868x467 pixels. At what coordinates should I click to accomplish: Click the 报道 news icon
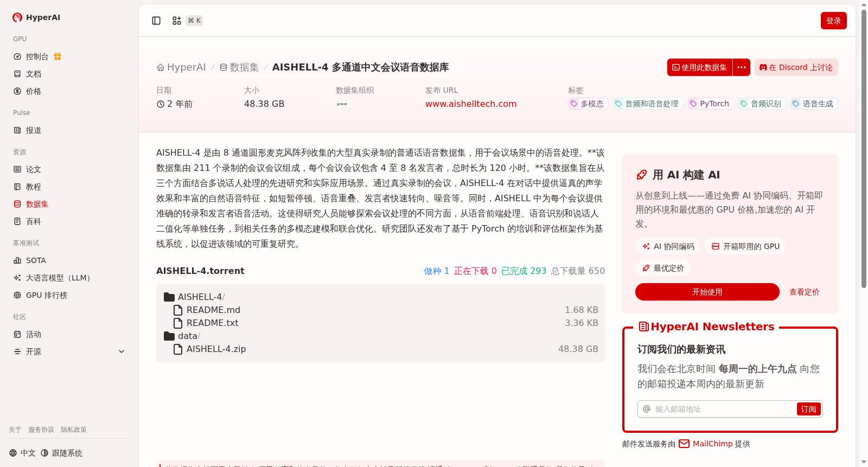[17, 130]
